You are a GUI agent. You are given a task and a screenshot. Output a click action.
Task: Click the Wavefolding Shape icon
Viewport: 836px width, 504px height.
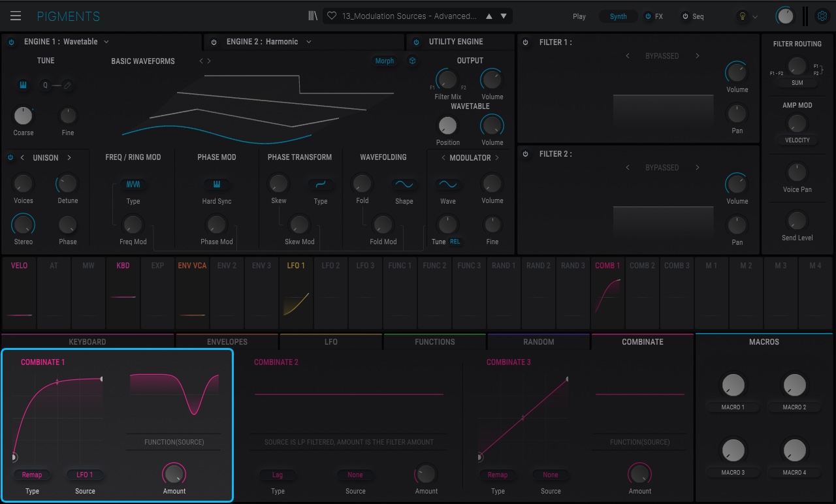pos(404,185)
